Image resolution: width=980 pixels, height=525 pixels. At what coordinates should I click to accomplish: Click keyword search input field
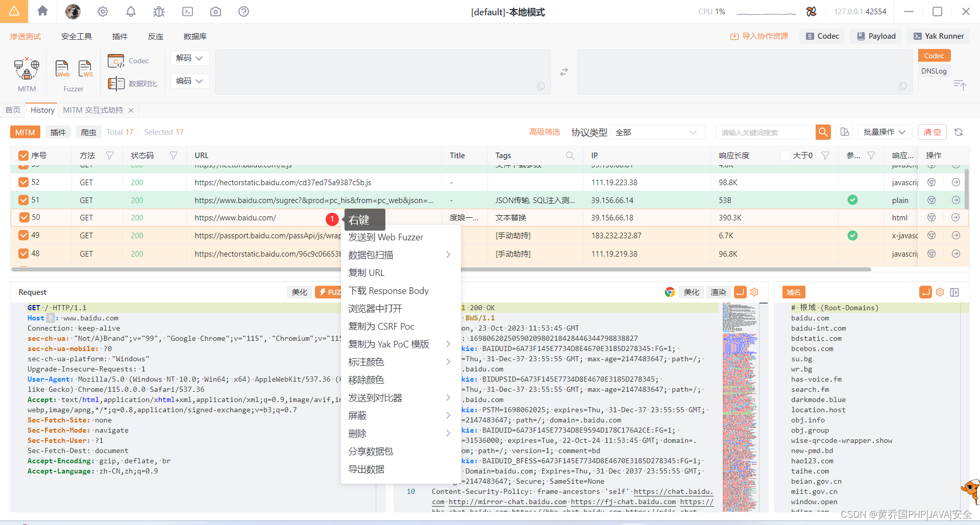765,132
